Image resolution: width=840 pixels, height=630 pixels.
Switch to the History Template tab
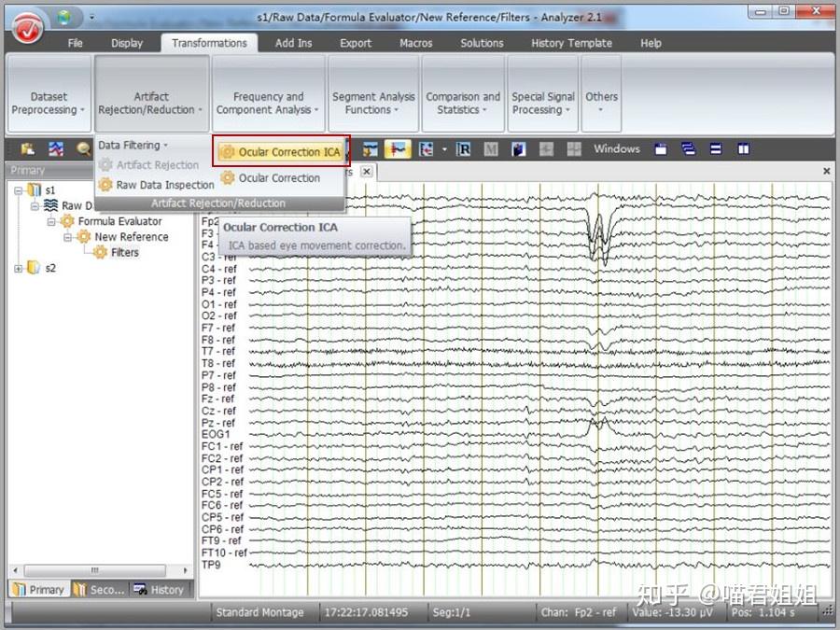coord(571,43)
